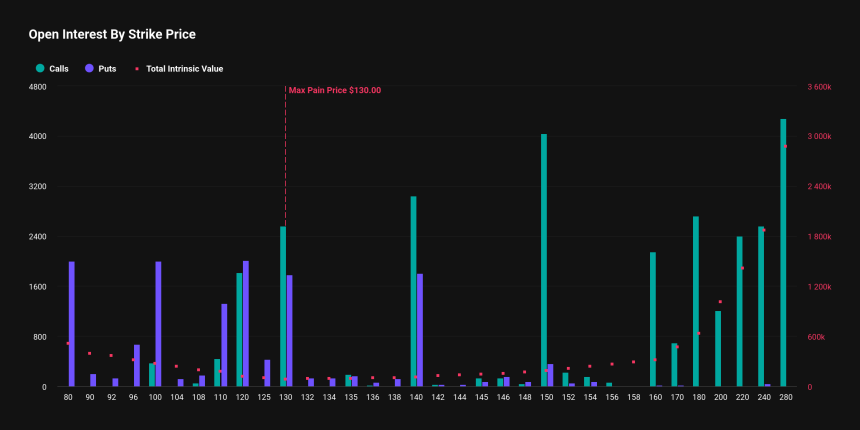Image resolution: width=860 pixels, height=430 pixels.
Task: Select the purple Puts bar at strike 100
Action: [x=158, y=324]
